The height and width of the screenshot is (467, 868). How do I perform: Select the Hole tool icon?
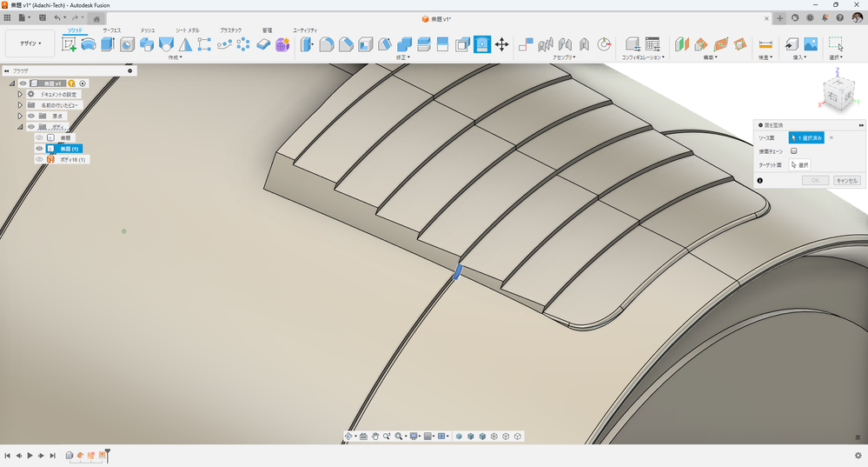tap(128, 45)
